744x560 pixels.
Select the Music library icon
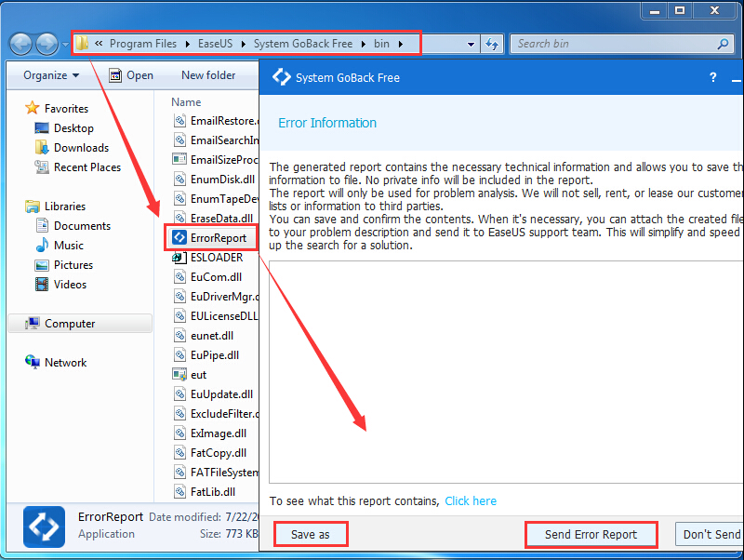pos(42,246)
